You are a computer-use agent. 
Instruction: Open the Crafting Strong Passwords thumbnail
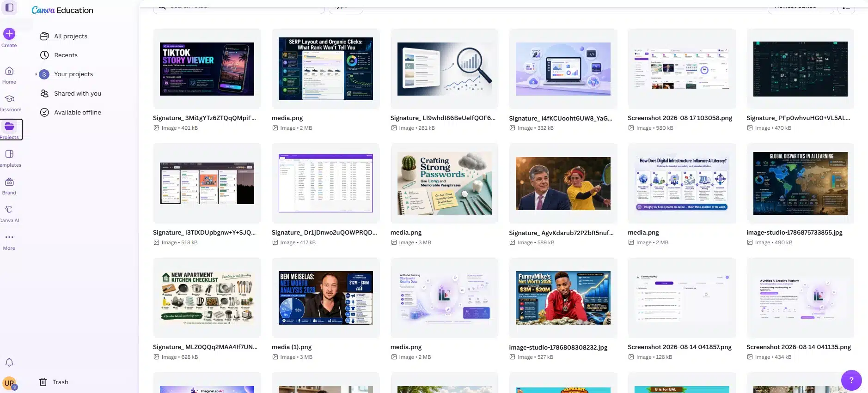(445, 183)
